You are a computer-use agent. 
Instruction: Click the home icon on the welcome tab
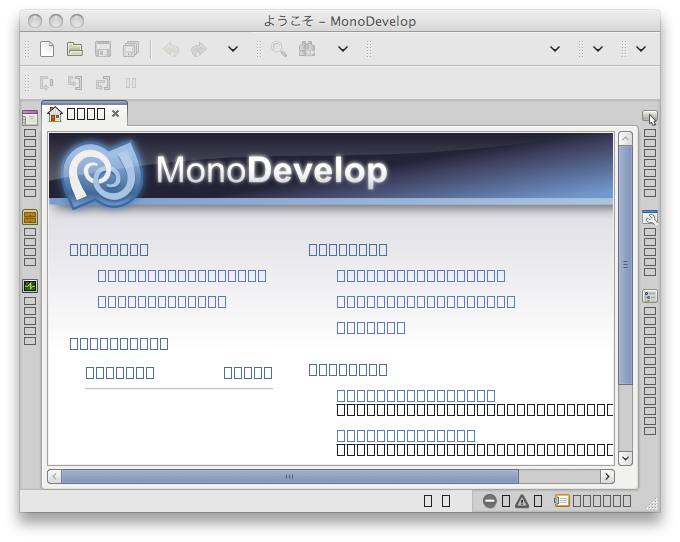55,114
